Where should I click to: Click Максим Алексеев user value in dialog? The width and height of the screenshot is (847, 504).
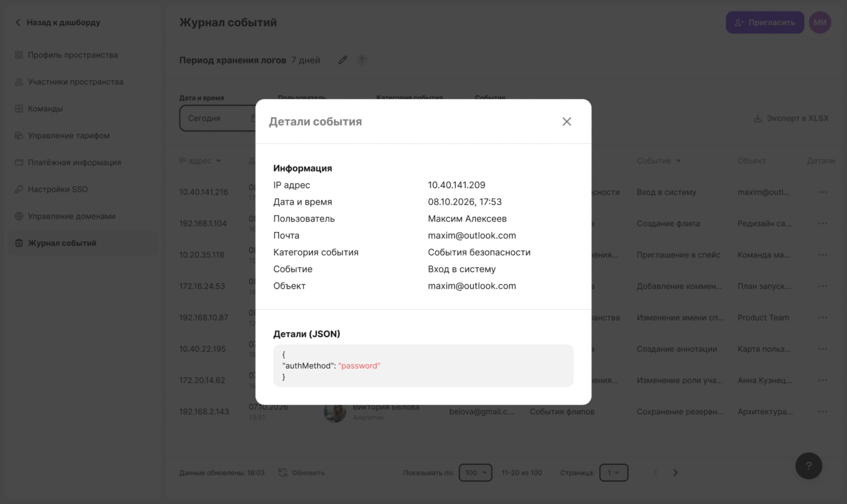pyautogui.click(x=467, y=218)
